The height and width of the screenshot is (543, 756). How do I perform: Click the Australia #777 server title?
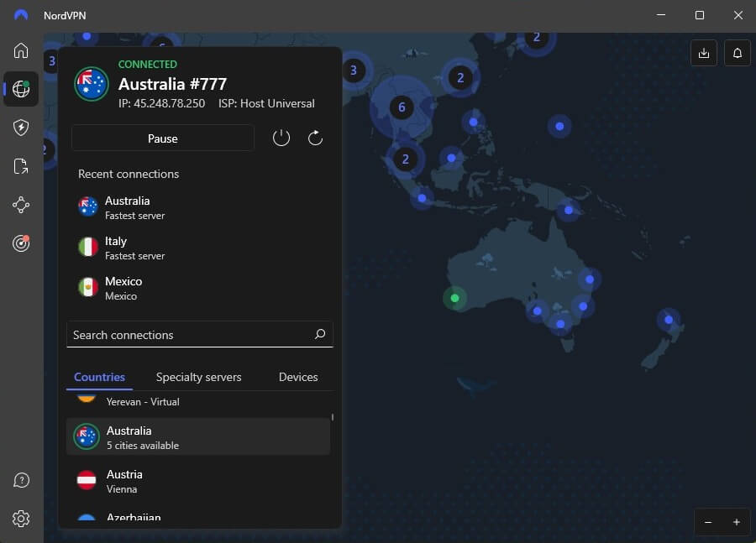[x=172, y=84]
